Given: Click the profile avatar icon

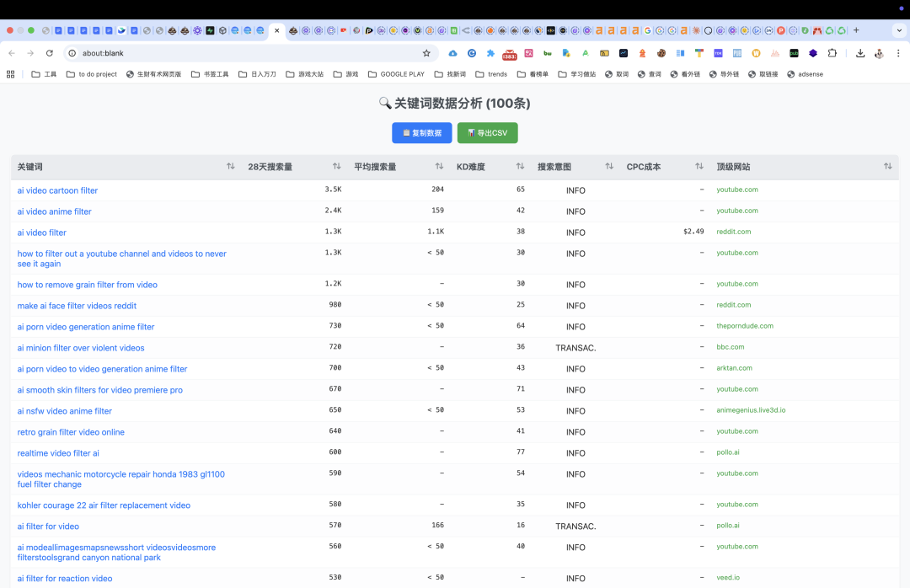Looking at the screenshot, I should (x=879, y=53).
